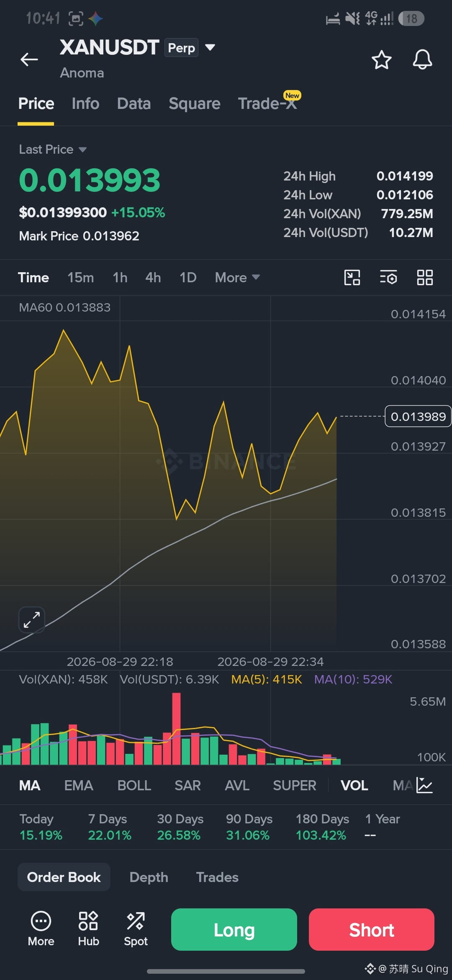Toggle the EMA indicator

pyautogui.click(x=79, y=785)
